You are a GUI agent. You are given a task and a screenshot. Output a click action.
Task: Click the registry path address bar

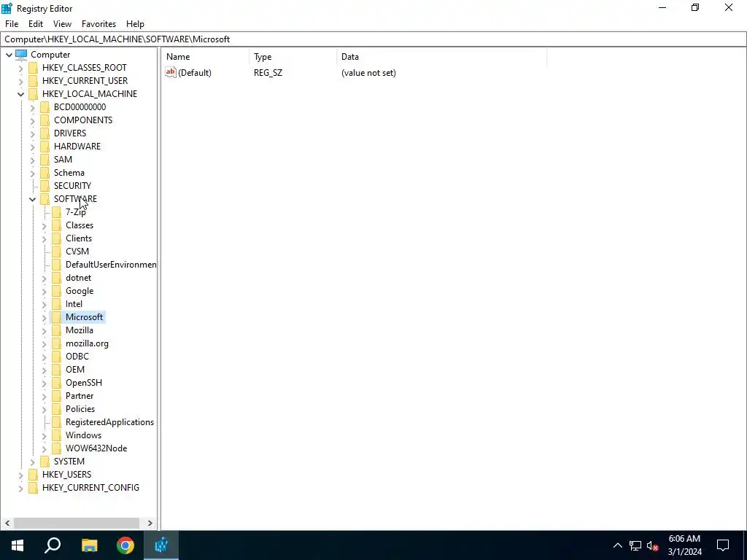coord(373,39)
